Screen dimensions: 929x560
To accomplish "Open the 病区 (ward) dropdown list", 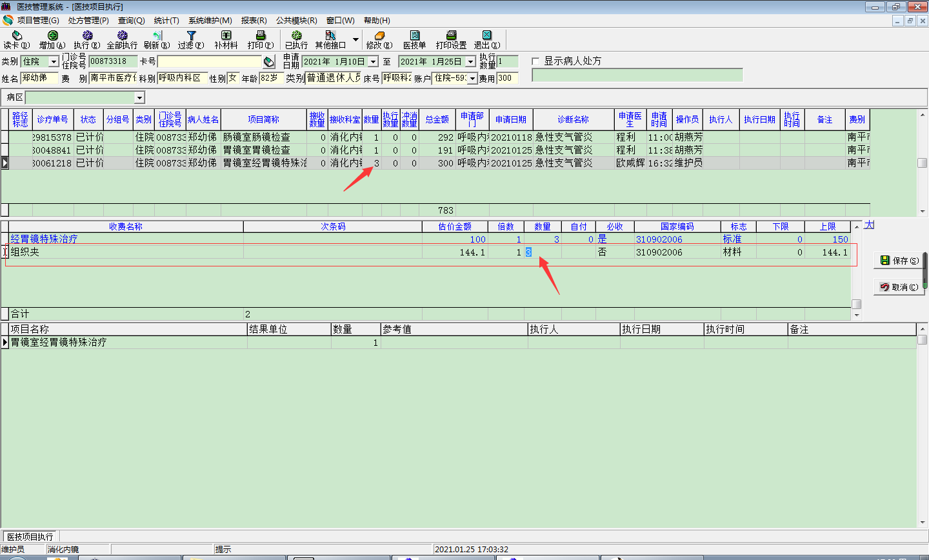I will (139, 97).
